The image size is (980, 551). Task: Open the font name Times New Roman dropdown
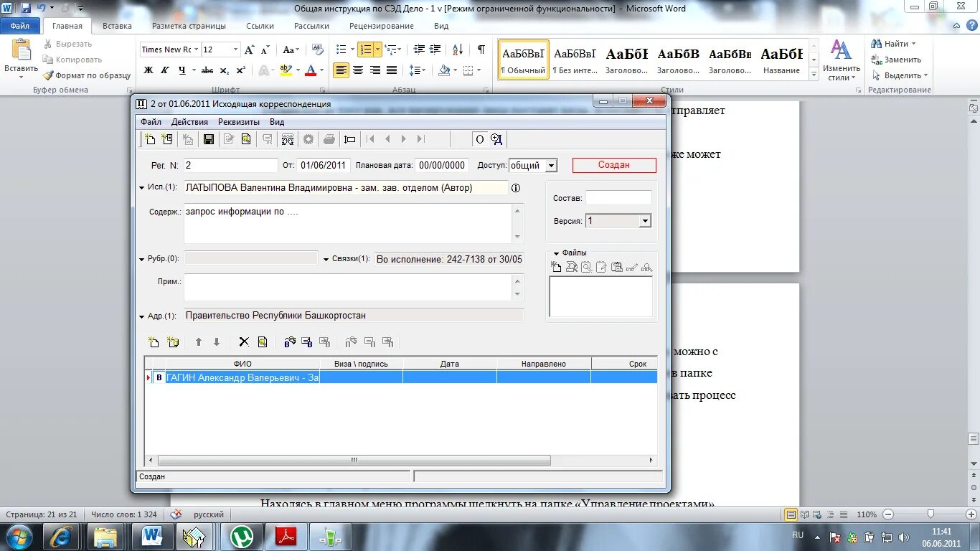(197, 50)
